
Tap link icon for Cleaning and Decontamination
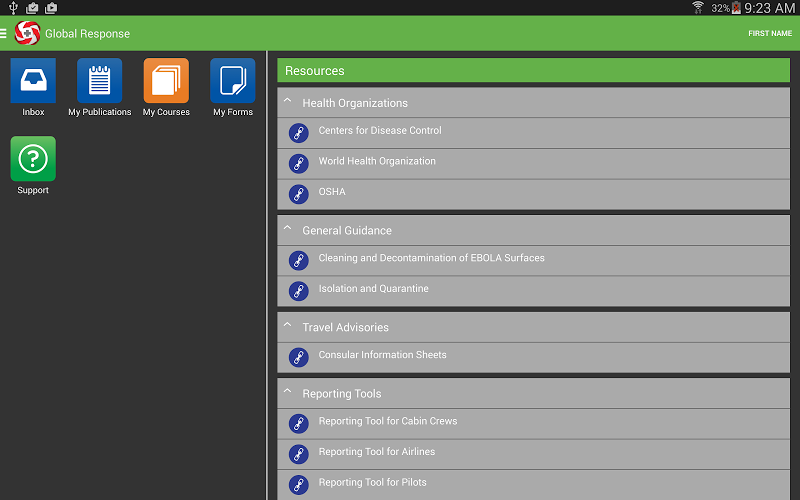[x=298, y=261]
